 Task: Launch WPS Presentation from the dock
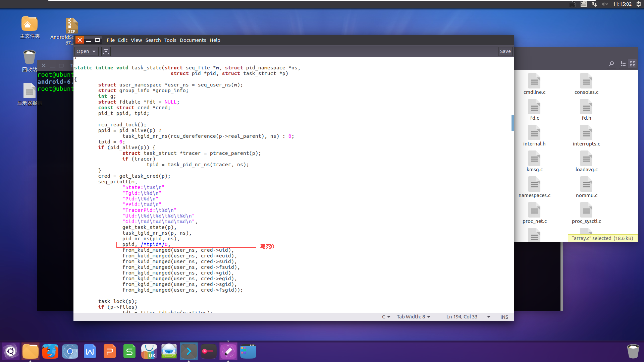tap(110, 351)
